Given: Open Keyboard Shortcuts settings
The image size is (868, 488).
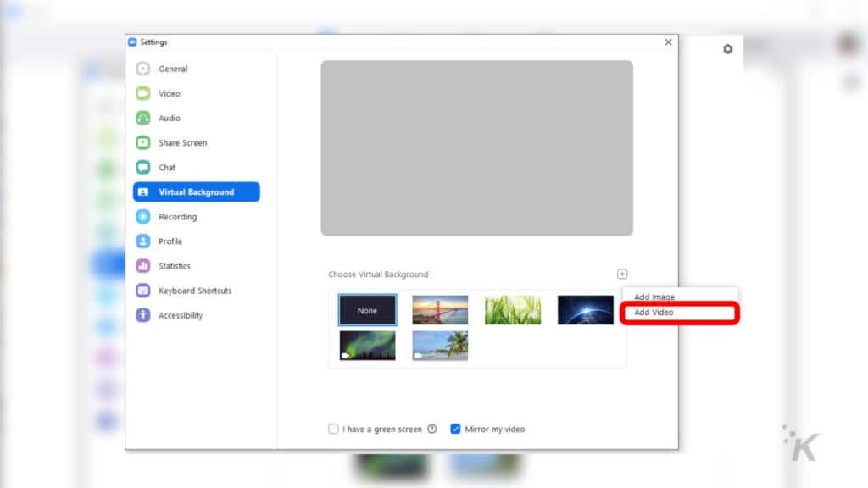Looking at the screenshot, I should coord(193,291).
